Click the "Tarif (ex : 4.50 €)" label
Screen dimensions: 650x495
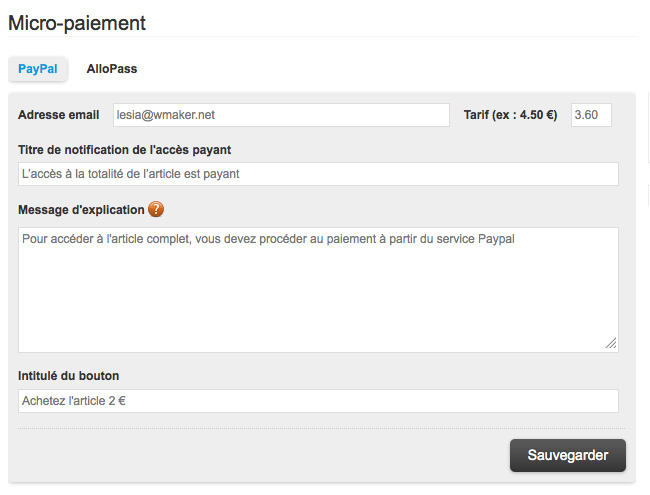510,115
